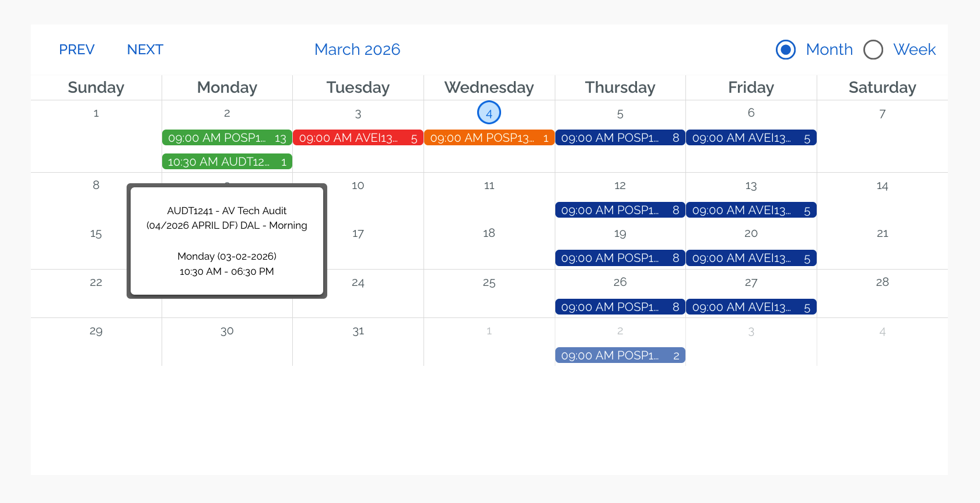Open the red AVEI13 event on March 3
The height and width of the screenshot is (503, 980).
coord(358,138)
